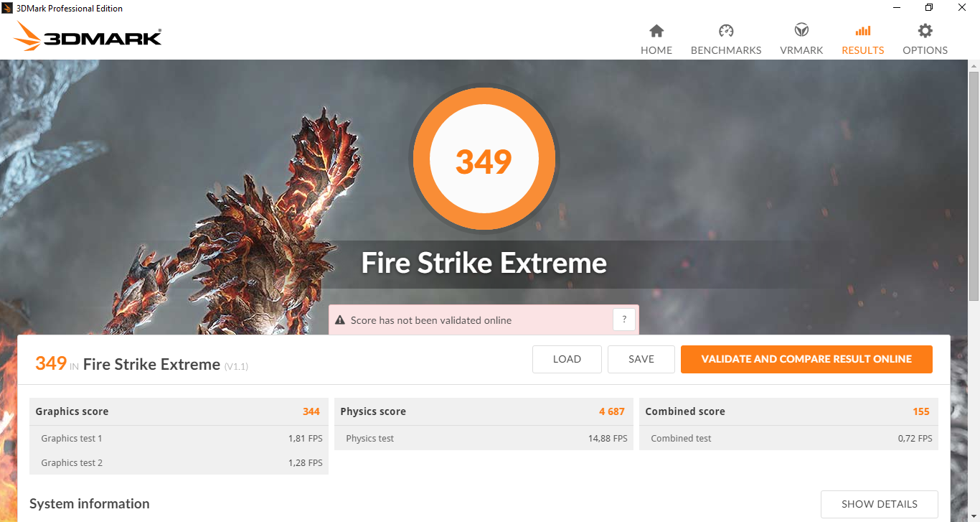The image size is (980, 522).
Task: Click the 0,72 FPS value
Action: 915,438
